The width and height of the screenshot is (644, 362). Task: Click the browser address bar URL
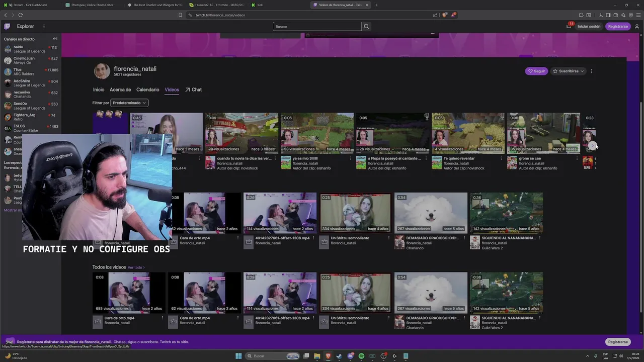(x=220, y=15)
